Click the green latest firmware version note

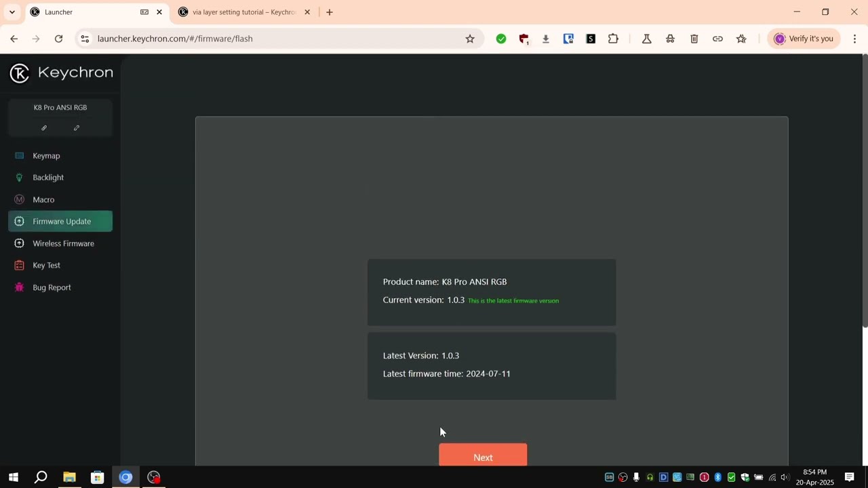513,301
